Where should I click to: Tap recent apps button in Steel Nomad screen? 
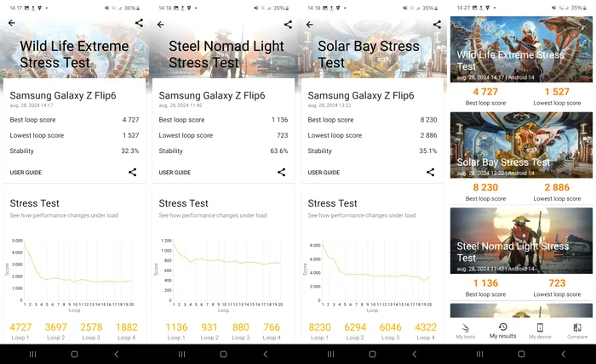click(181, 354)
